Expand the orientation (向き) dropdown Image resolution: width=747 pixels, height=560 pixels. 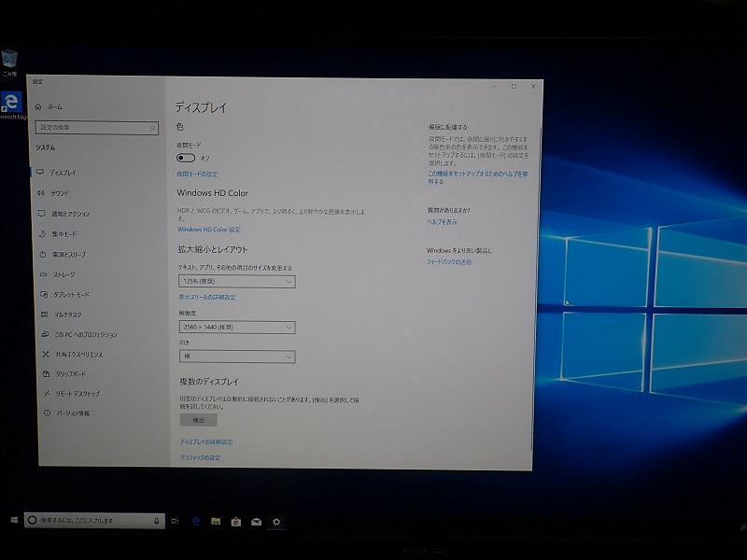237,357
